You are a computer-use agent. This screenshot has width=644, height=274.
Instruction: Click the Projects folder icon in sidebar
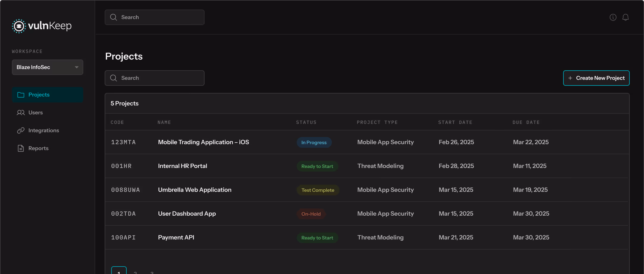point(21,95)
